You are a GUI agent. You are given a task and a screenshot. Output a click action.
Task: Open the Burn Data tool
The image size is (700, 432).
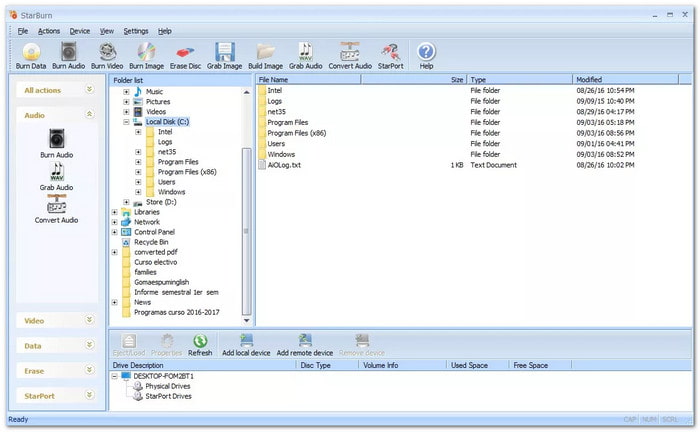click(x=31, y=56)
